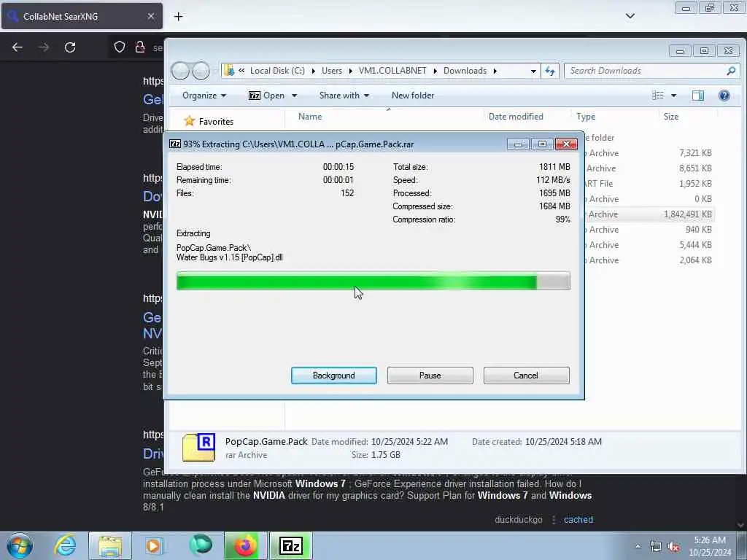Expand the Open button dropdown arrow
Image resolution: width=747 pixels, height=560 pixels.
tap(295, 96)
